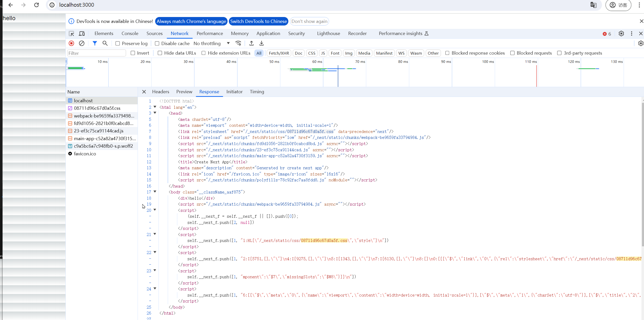
Task: Click the browser forward arrow
Action: [23, 5]
